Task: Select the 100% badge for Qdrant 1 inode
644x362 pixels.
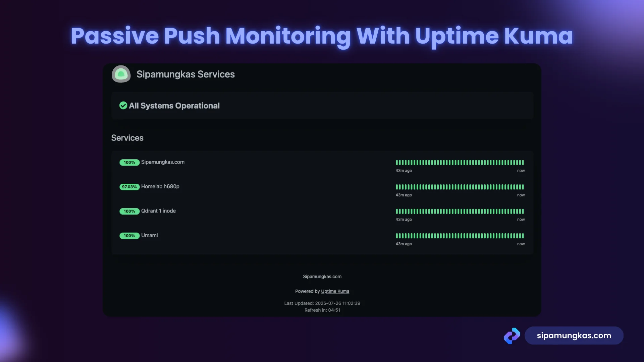Action: [129, 211]
